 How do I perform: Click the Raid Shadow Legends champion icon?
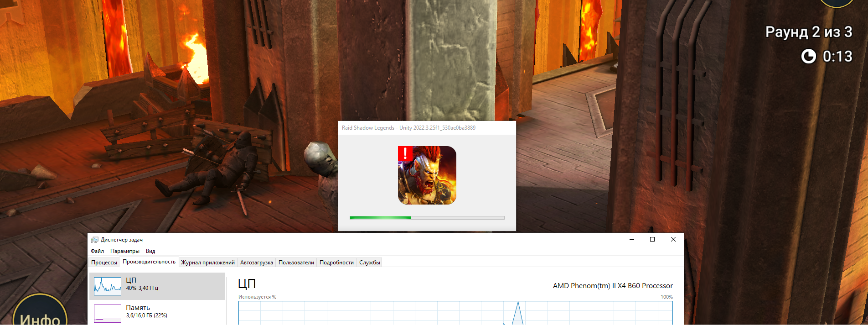tap(427, 175)
